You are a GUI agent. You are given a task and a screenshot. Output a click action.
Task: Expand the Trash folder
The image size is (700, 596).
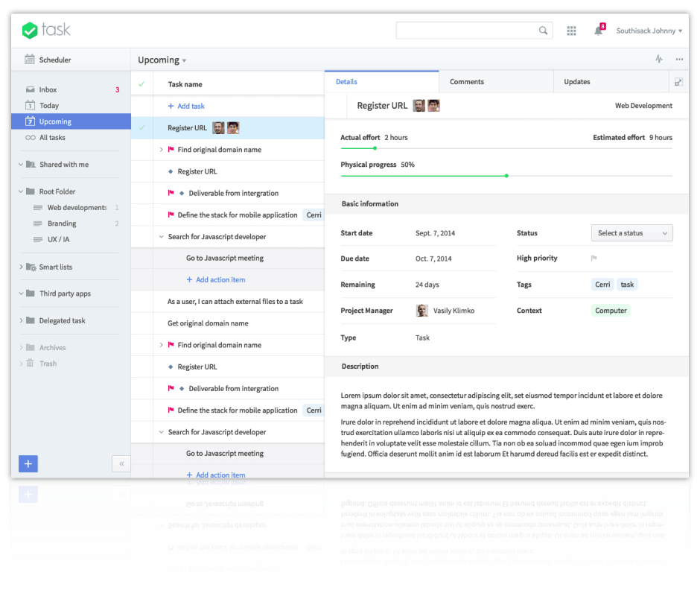(x=21, y=364)
